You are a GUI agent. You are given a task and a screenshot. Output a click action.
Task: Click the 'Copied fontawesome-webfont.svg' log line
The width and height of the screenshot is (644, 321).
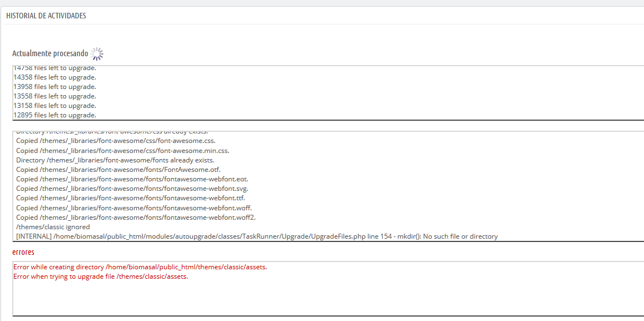[132, 189]
